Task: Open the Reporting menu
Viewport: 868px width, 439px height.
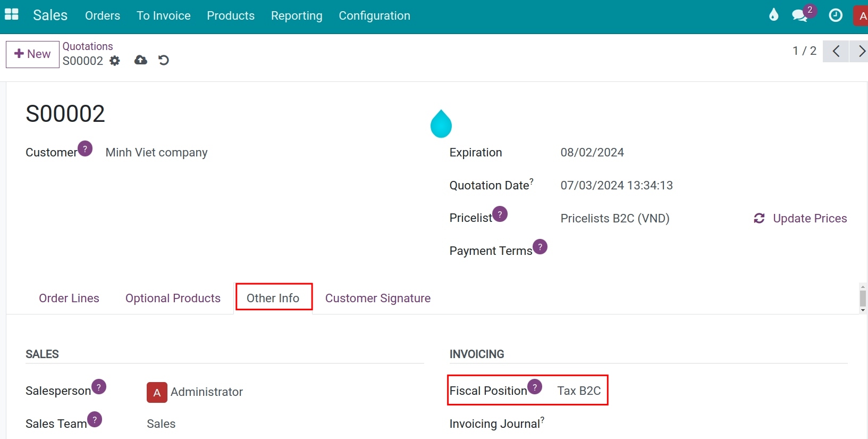Action: point(297,16)
